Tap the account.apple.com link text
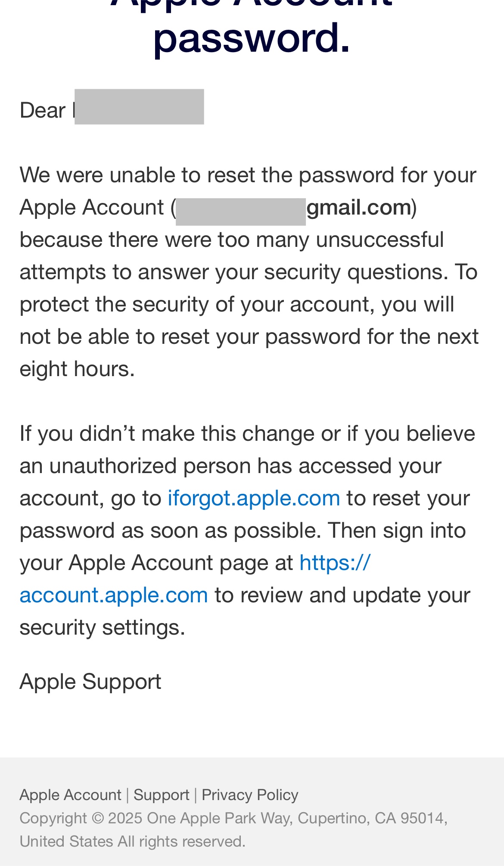The image size is (504, 866). coord(114,595)
